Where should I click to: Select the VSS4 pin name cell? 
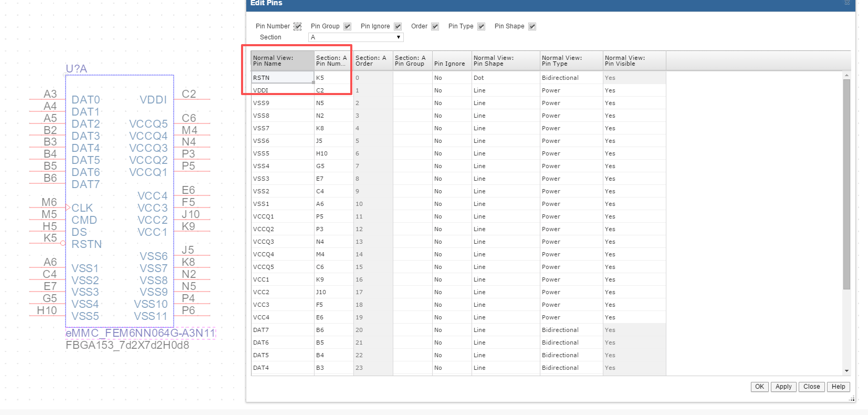pos(283,166)
